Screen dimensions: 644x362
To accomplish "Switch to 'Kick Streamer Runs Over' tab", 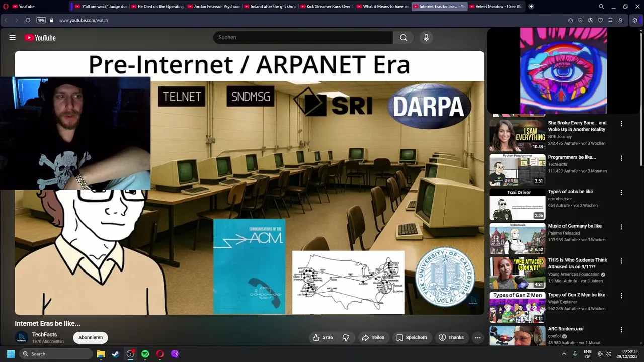I will [326, 7].
